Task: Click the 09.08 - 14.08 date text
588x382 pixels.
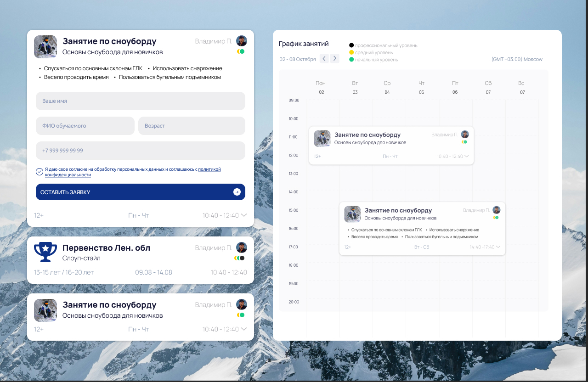Action: click(x=153, y=272)
